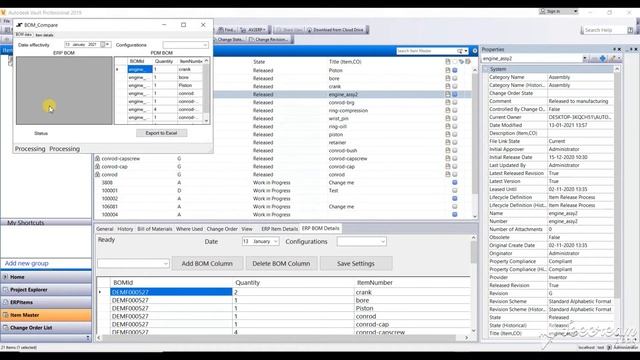Open the File menu
The height and width of the screenshot is (360, 640).
[x=7, y=21]
